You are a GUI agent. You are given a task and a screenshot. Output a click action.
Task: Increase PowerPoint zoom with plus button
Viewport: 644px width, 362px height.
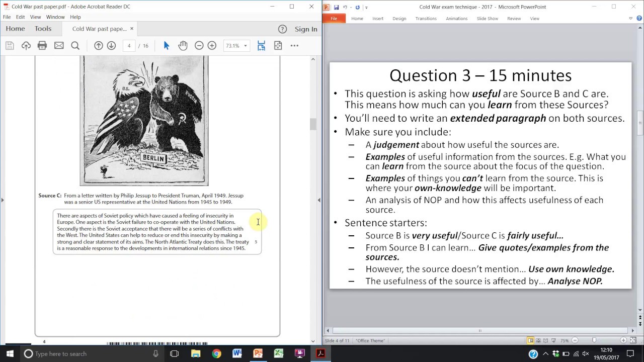[x=624, y=340]
